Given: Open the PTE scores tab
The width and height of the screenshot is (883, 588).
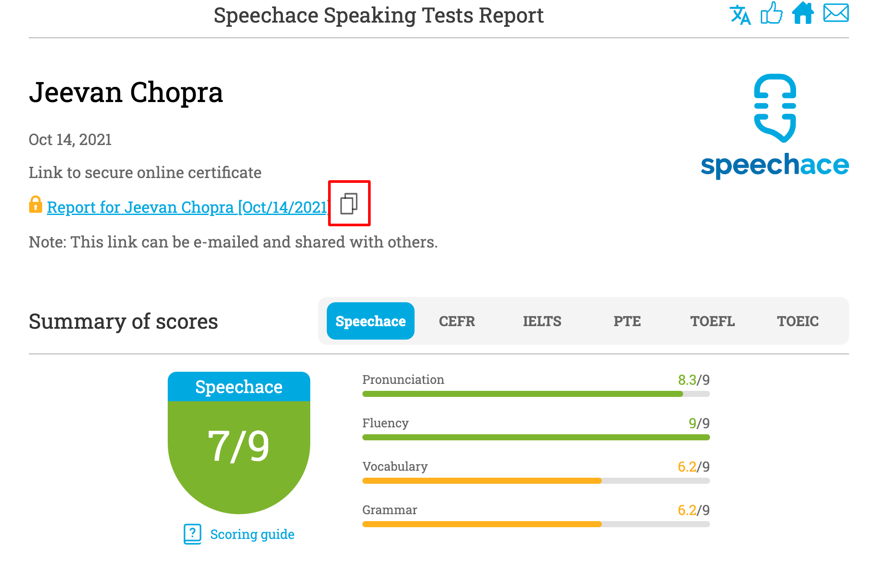Looking at the screenshot, I should click(627, 321).
